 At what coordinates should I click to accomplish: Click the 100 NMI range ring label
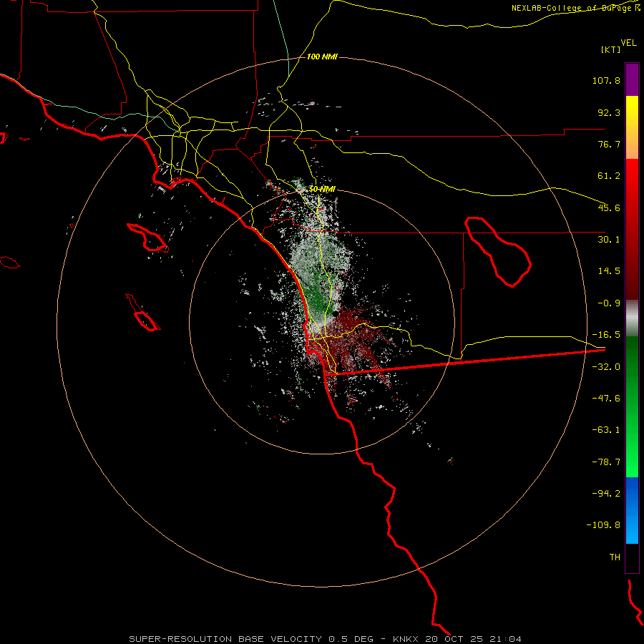coord(322,57)
